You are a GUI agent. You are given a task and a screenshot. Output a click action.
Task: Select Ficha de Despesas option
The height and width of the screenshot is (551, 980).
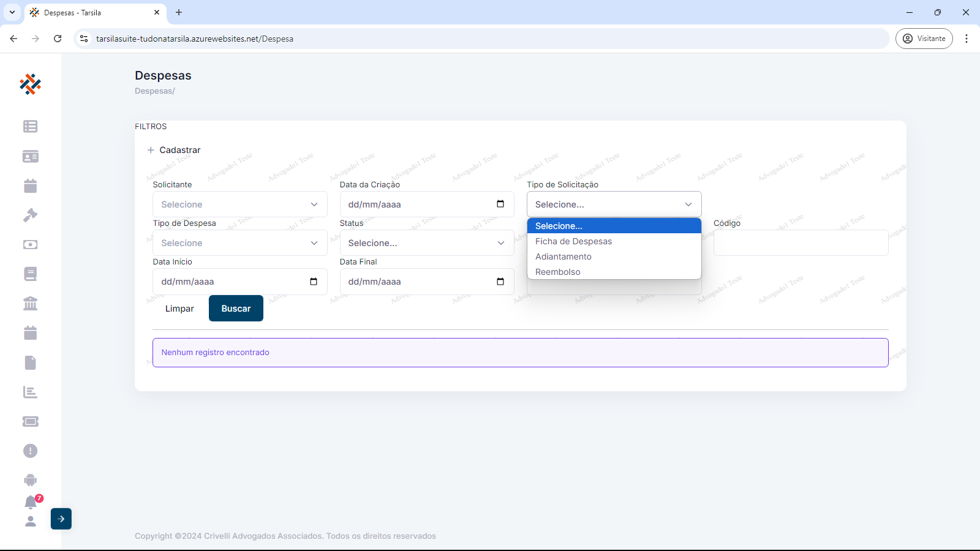573,241
